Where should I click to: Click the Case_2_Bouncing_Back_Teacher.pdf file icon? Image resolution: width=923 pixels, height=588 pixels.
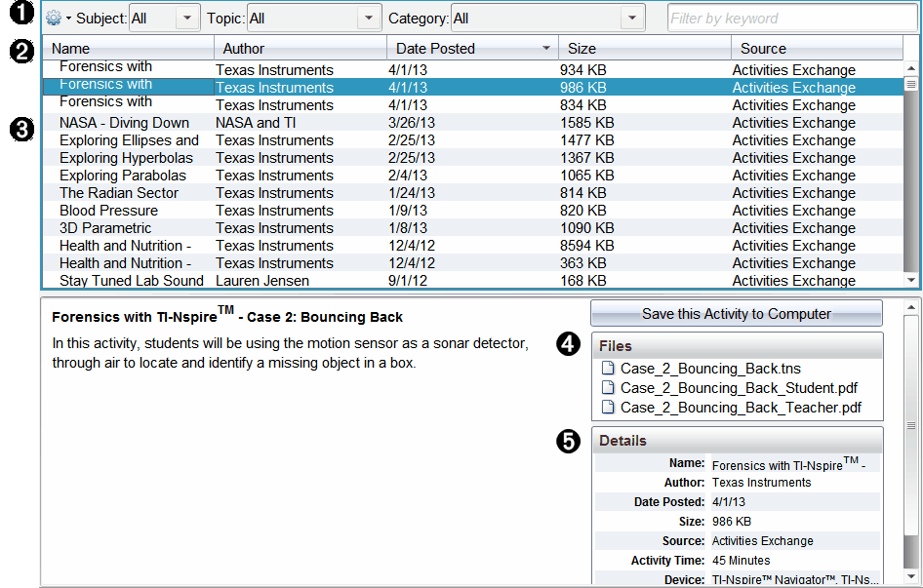[x=608, y=408]
